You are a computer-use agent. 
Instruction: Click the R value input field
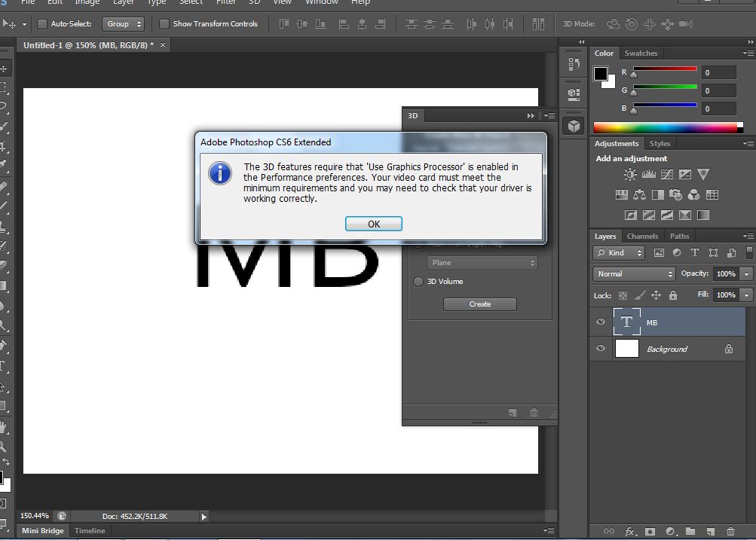click(718, 73)
